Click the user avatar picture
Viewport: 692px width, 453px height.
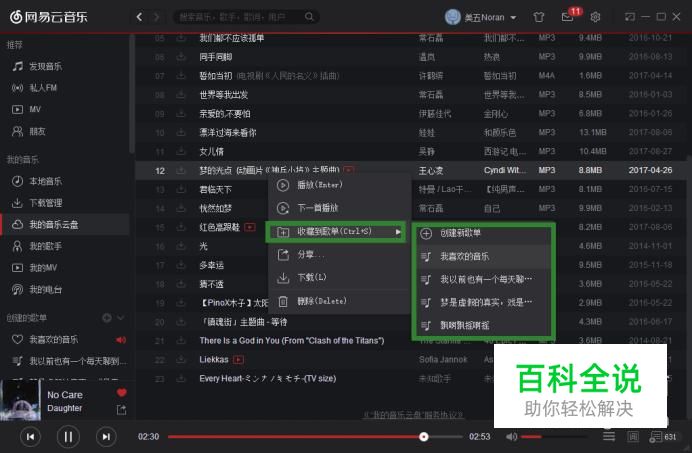pyautogui.click(x=452, y=17)
